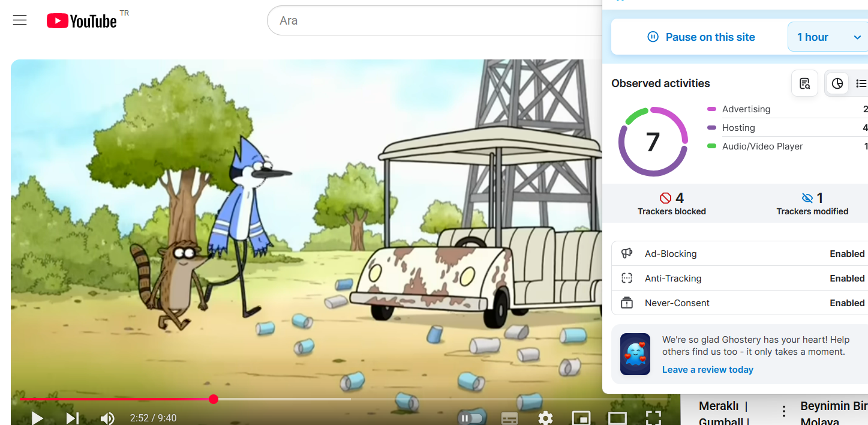Toggle the autoplay switch in player
This screenshot has width=868, height=425.
[471, 418]
